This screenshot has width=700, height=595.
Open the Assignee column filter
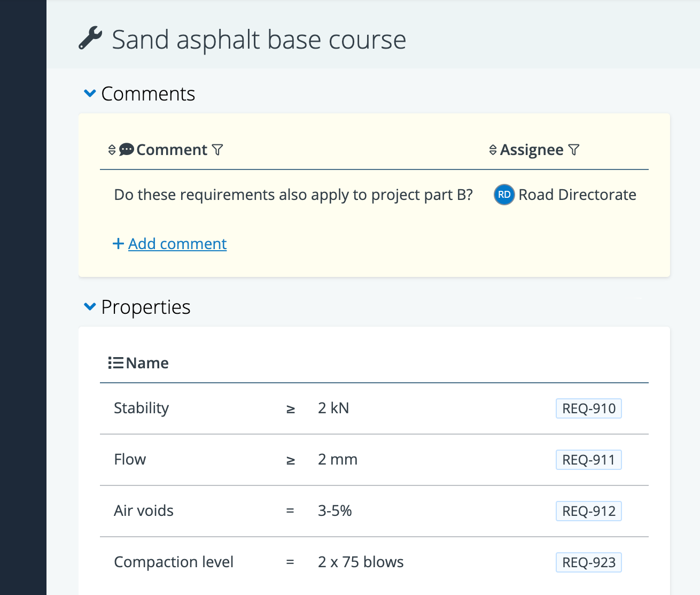574,150
